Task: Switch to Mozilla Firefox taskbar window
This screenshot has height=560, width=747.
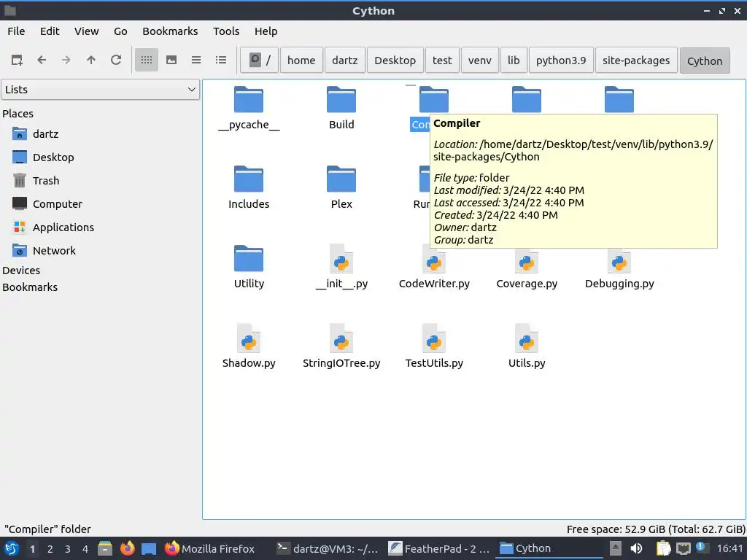Action: [x=209, y=548]
